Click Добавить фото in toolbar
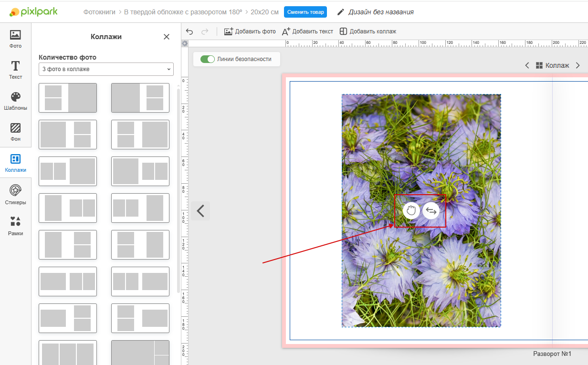This screenshot has height=365, width=588. [250, 31]
